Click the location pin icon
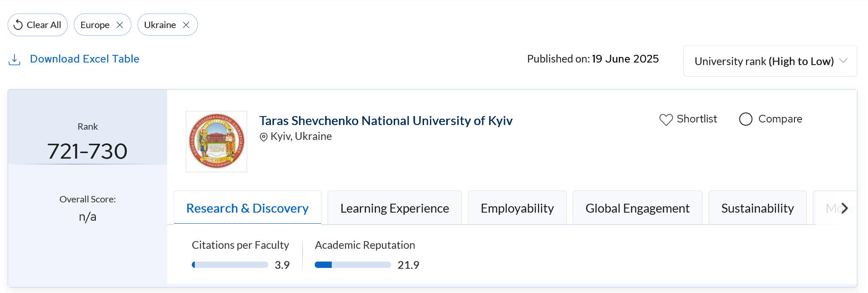The width and height of the screenshot is (868, 293). pos(264,137)
